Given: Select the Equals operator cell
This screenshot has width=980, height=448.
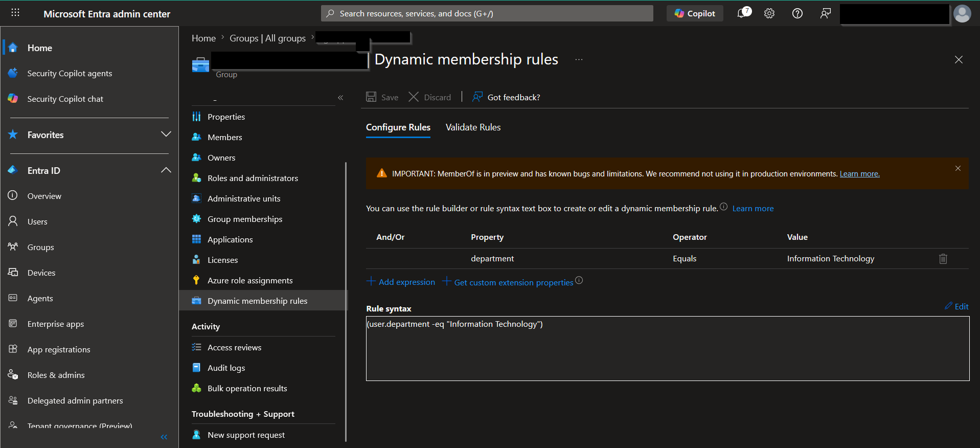Looking at the screenshot, I should tap(685, 259).
